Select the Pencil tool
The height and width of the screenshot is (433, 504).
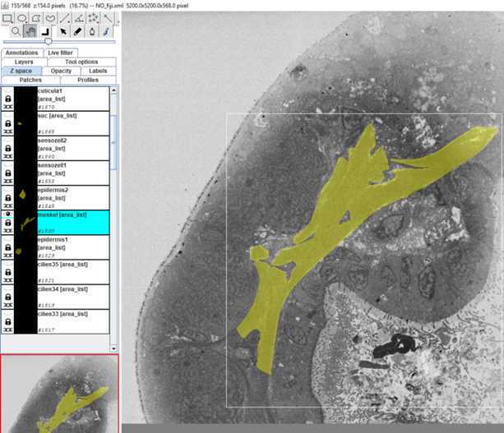point(77,31)
